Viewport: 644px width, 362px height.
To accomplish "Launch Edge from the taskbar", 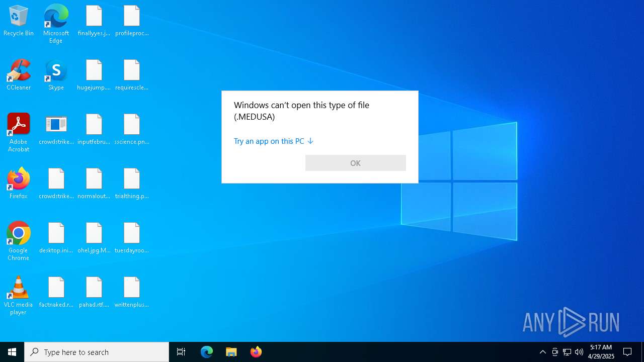I will click(207, 352).
